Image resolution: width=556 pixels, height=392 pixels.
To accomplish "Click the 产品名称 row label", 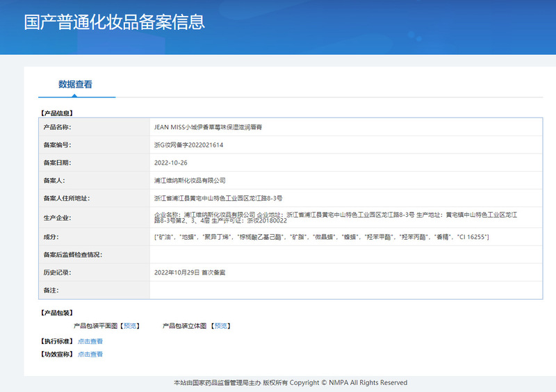I will pyautogui.click(x=57, y=128).
